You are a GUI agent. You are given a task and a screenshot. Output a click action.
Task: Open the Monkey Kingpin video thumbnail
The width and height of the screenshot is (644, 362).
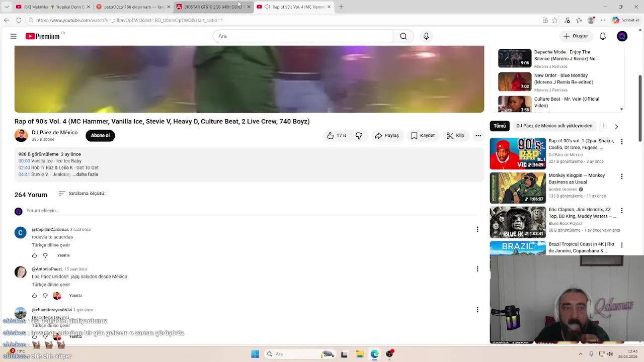click(518, 188)
